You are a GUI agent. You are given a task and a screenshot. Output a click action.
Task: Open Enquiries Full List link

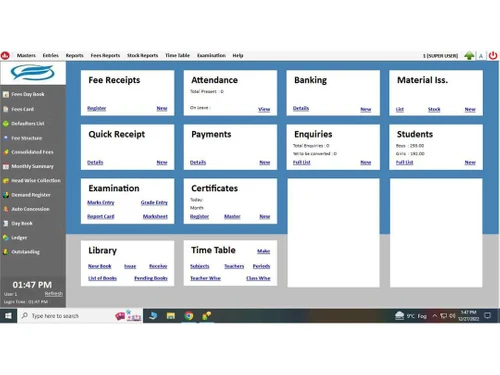click(302, 162)
